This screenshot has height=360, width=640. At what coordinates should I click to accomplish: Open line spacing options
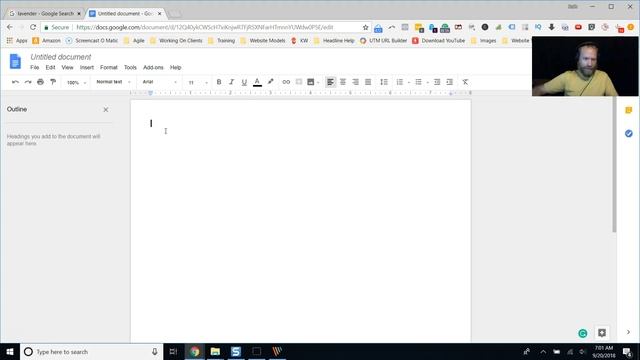384,82
